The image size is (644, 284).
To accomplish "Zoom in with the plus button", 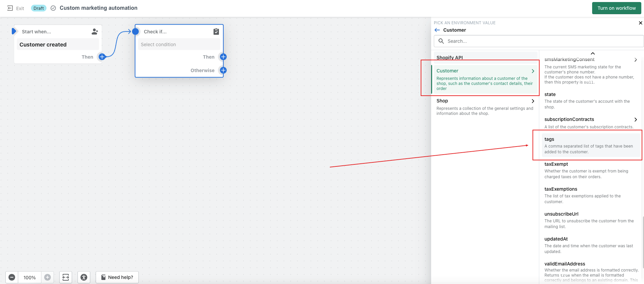I will pos(47,277).
